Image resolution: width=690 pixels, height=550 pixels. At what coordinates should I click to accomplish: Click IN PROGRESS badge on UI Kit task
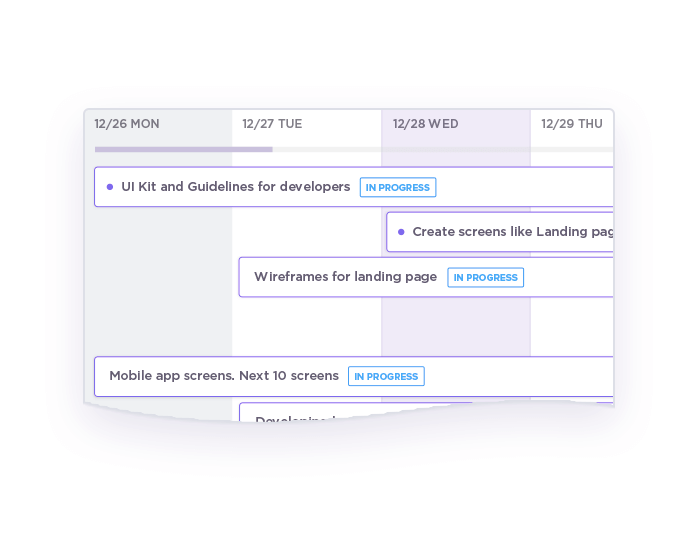point(398,187)
